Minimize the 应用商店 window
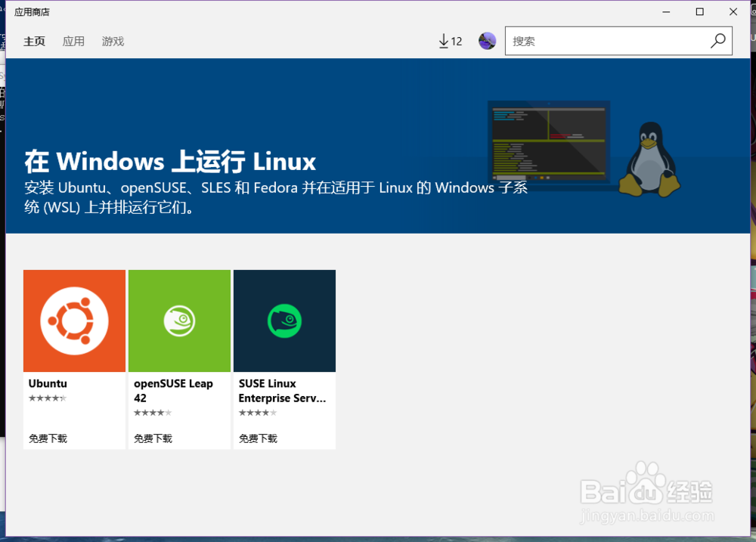This screenshot has height=542, width=756. [666, 11]
